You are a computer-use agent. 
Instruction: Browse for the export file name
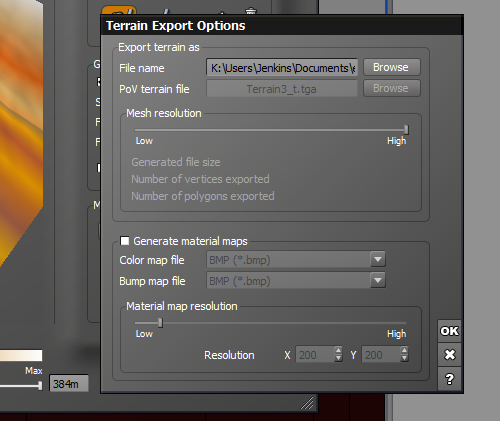392,67
